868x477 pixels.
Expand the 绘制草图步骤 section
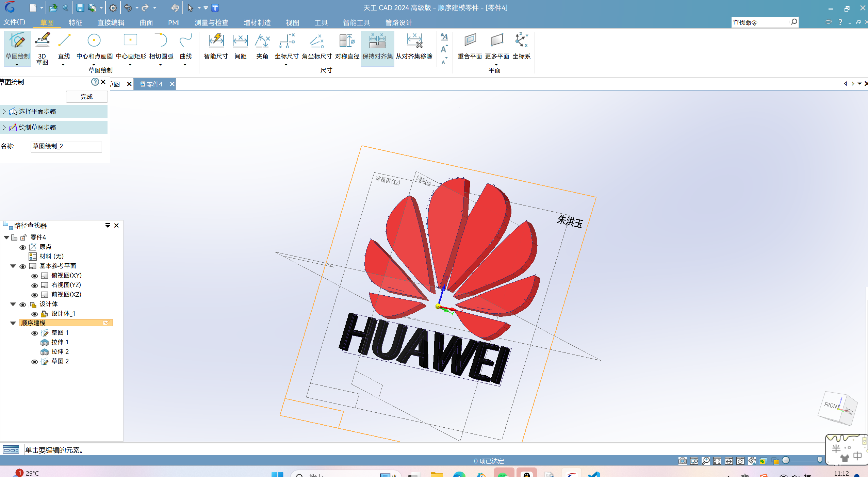(4, 127)
